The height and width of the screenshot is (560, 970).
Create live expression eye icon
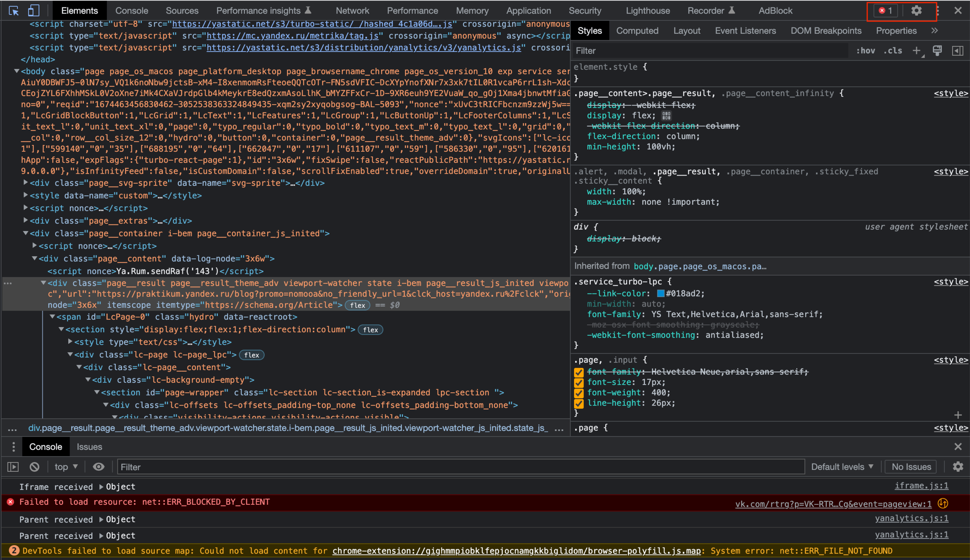[x=99, y=467]
